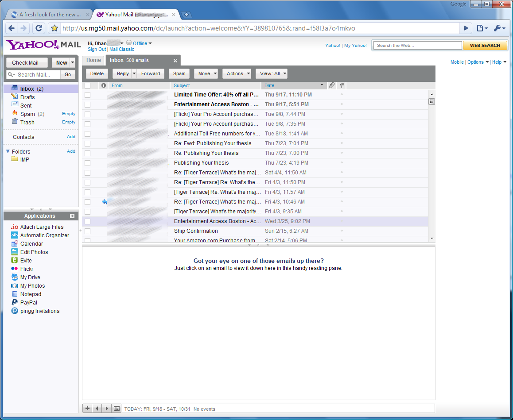Open the Trash folder
513x420 pixels.
pos(27,123)
